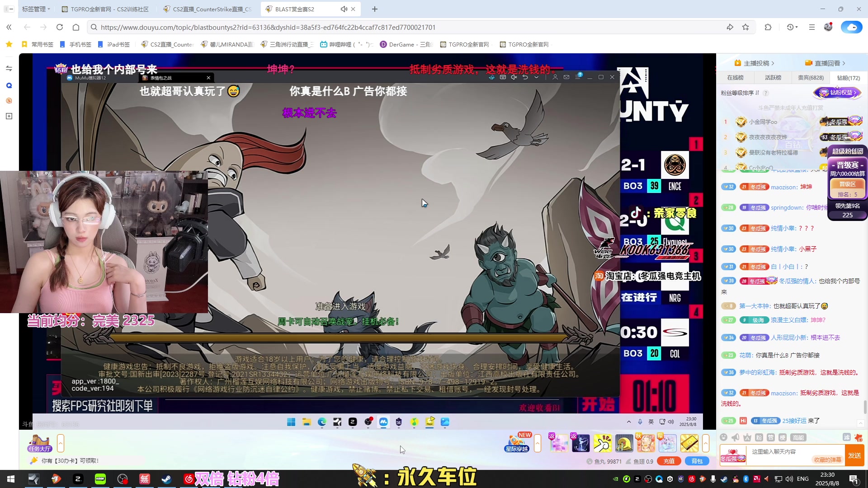Go to browser home page
The image size is (868, 488).
point(76,27)
